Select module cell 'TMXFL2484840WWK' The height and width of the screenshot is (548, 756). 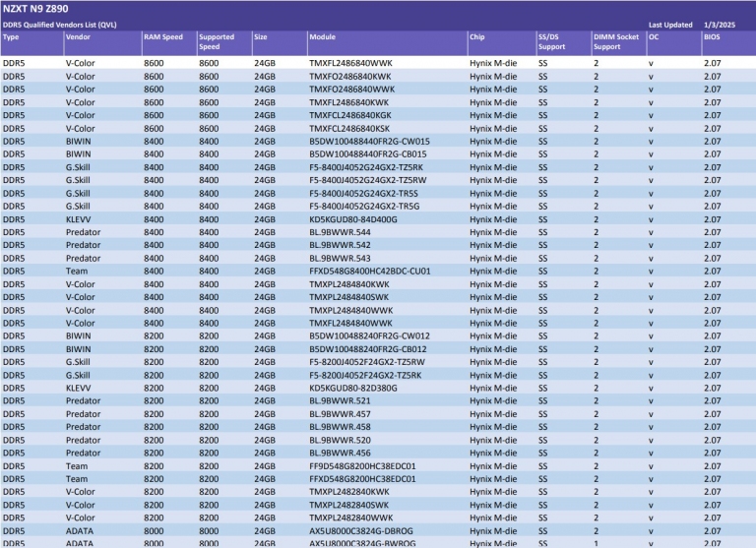pyautogui.click(x=351, y=323)
